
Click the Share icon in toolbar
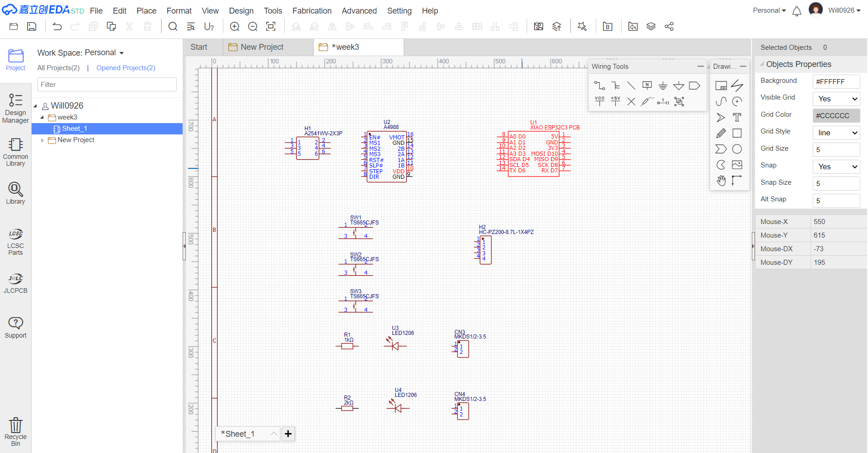coord(669,27)
